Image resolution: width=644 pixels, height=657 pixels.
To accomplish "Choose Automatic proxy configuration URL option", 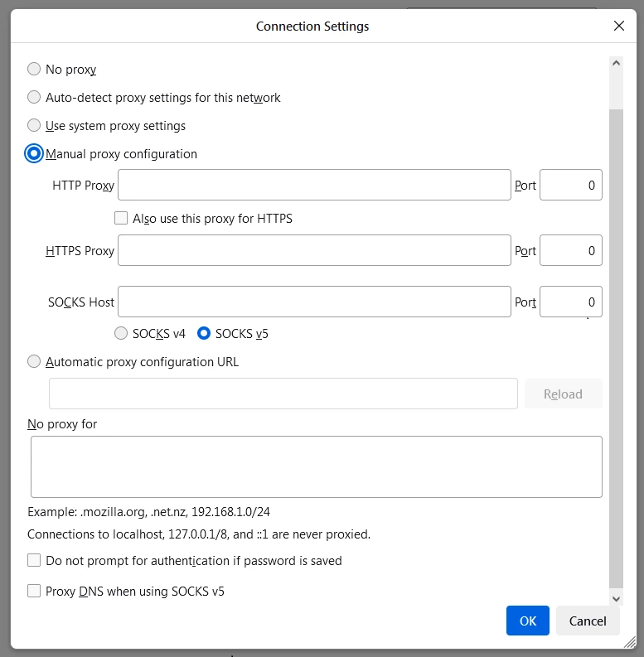I will 34,362.
